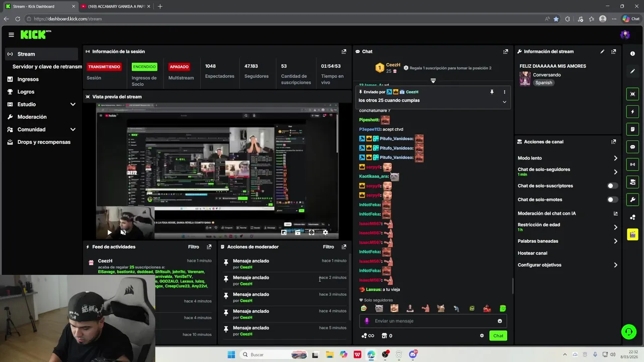Click the Spanish language tag

pyautogui.click(x=543, y=83)
